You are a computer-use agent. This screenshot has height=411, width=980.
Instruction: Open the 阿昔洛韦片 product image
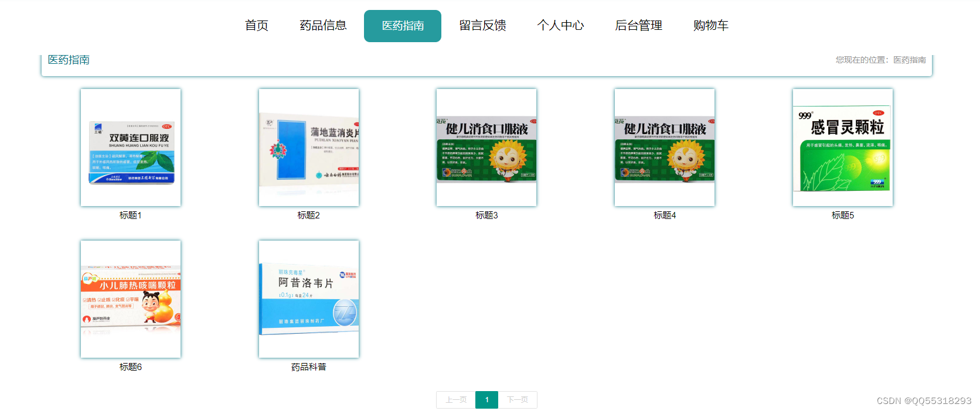click(309, 299)
